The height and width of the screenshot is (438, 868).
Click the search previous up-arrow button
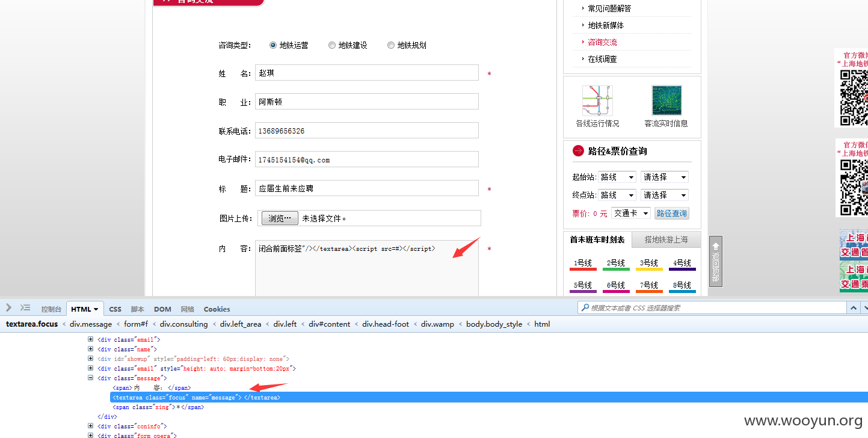tap(854, 307)
